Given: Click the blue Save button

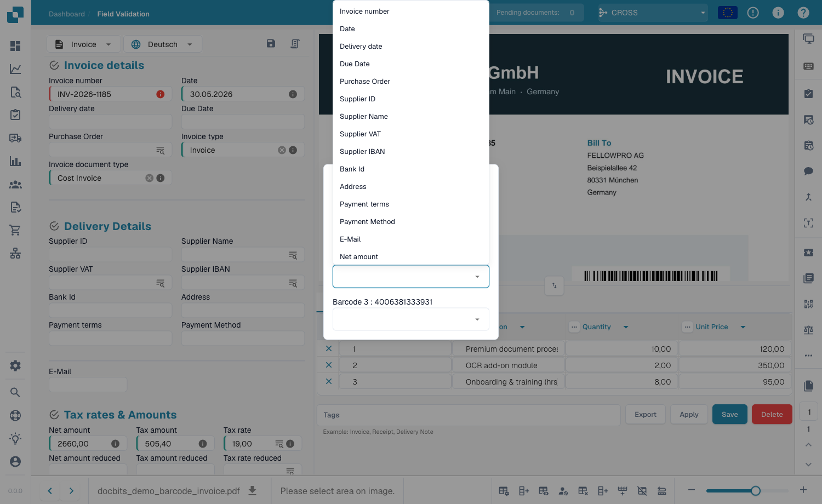Looking at the screenshot, I should (x=729, y=415).
